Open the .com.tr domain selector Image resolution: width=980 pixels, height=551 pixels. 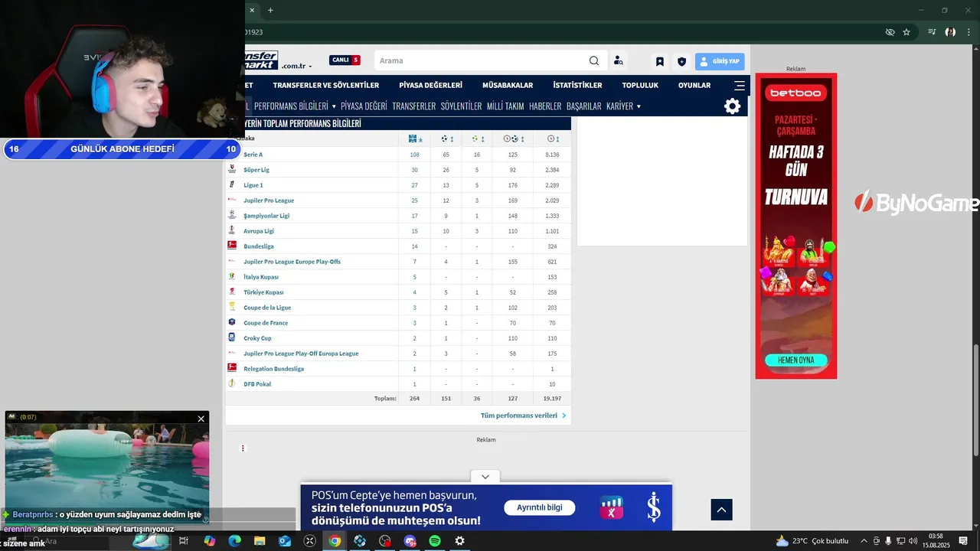point(296,66)
